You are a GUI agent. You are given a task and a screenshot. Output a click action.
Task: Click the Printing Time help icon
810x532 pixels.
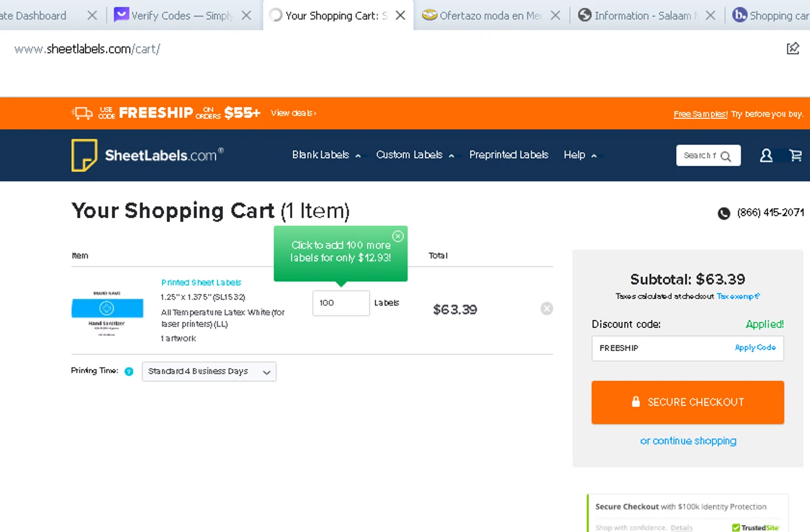tap(129, 371)
